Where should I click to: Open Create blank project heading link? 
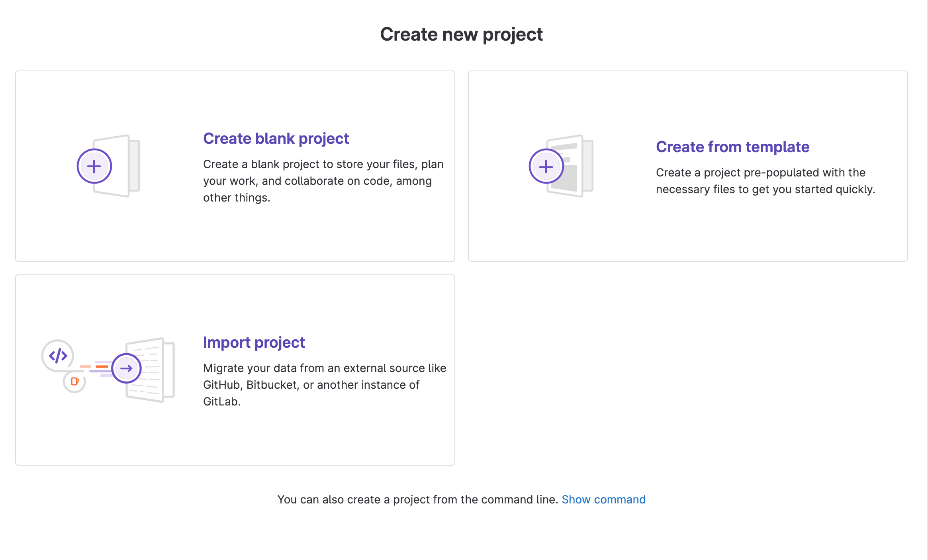point(276,139)
